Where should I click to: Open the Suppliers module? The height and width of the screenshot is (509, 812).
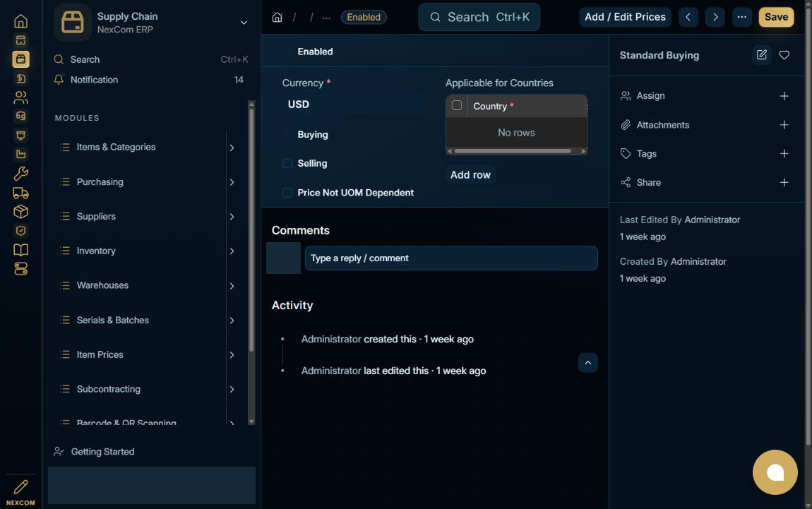(x=96, y=217)
